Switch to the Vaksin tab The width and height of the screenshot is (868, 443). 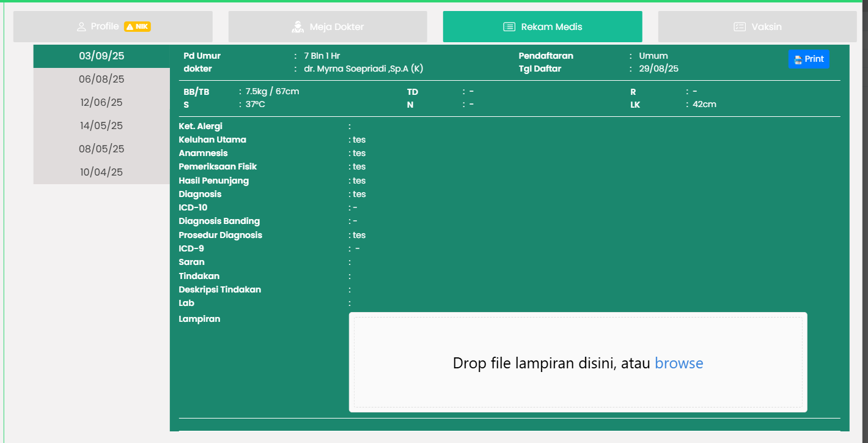(x=757, y=26)
